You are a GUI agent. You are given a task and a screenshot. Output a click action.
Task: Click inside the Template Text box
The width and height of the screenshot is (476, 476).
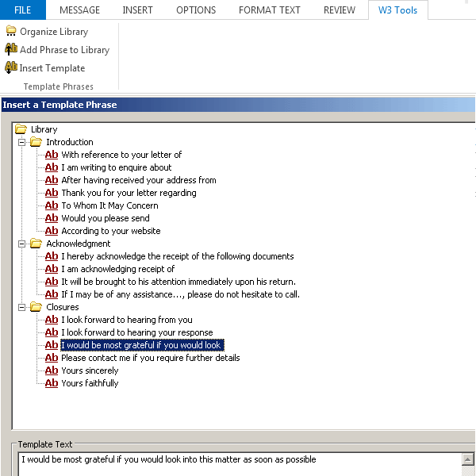coord(240,464)
